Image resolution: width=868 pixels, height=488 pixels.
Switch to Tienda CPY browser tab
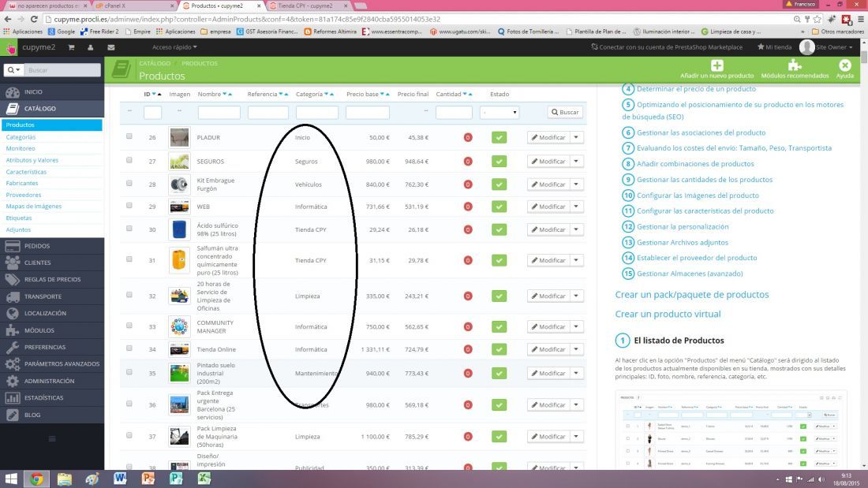coord(309,6)
